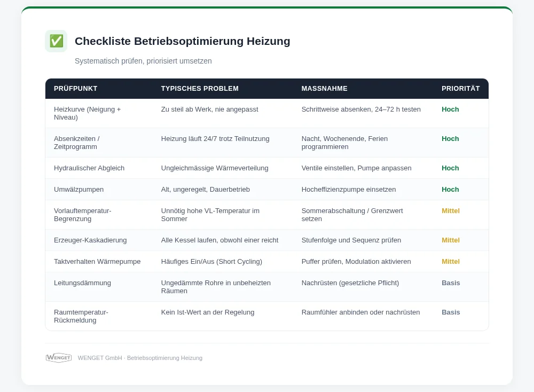Click the 'Hoch' priority in the Hydraulischer Abgleich row
The image size is (534, 392).
click(450, 168)
